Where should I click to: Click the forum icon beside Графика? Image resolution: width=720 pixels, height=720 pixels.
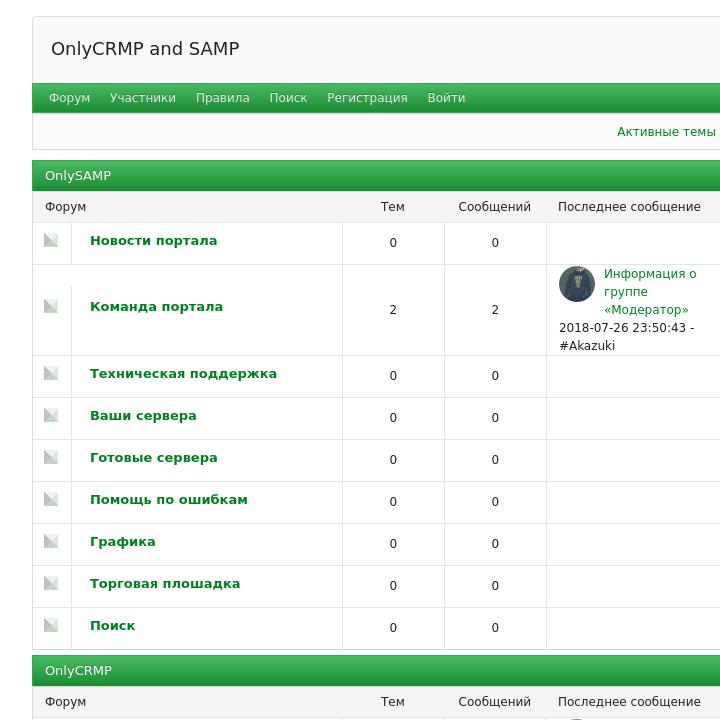click(x=51, y=541)
